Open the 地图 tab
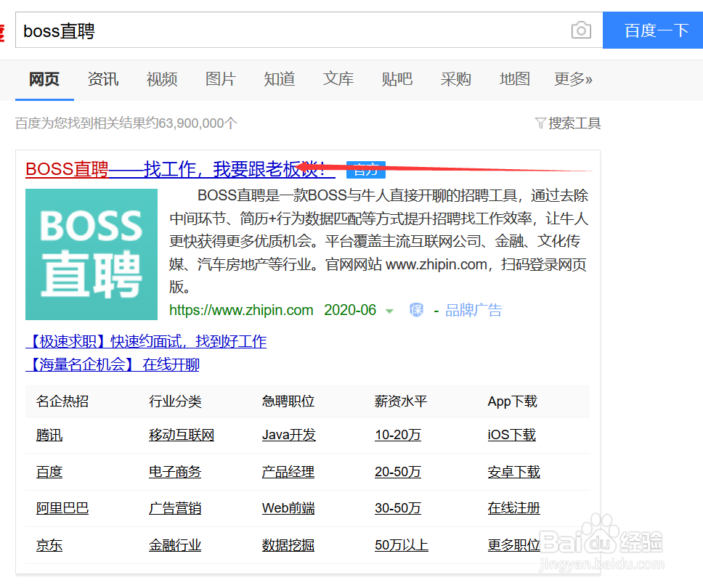This screenshot has height=588, width=703. click(x=515, y=79)
